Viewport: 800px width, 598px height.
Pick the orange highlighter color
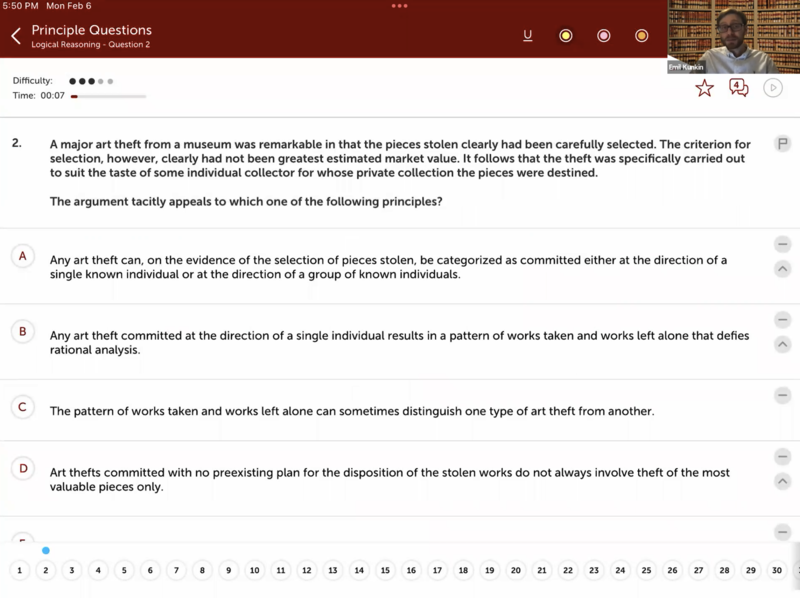[x=641, y=36]
